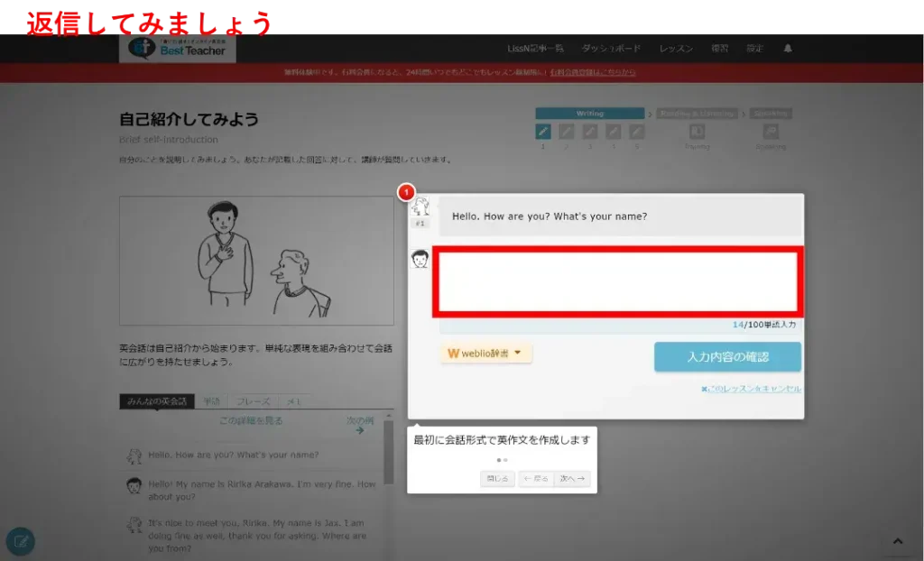Click the Best Teacher logo

[x=178, y=49]
